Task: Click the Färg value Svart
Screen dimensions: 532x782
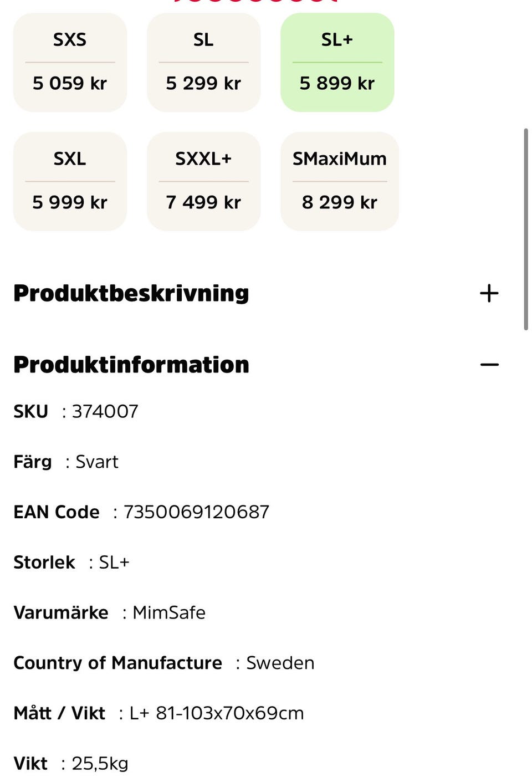Action: click(97, 462)
